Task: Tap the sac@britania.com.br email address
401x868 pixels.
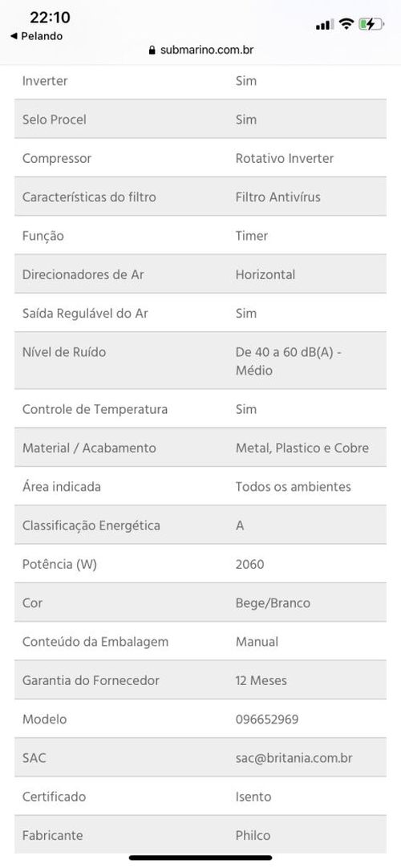Action: [294, 758]
